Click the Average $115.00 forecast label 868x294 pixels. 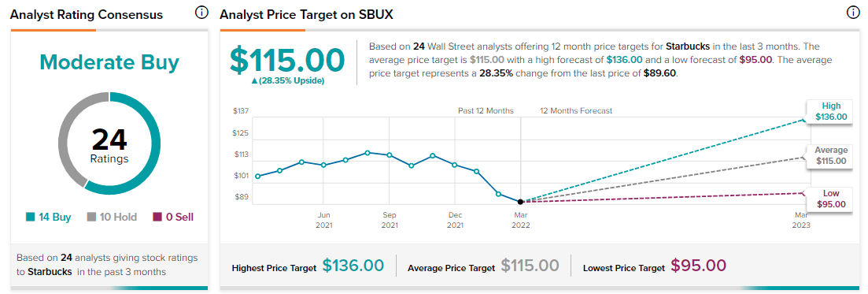830,155
